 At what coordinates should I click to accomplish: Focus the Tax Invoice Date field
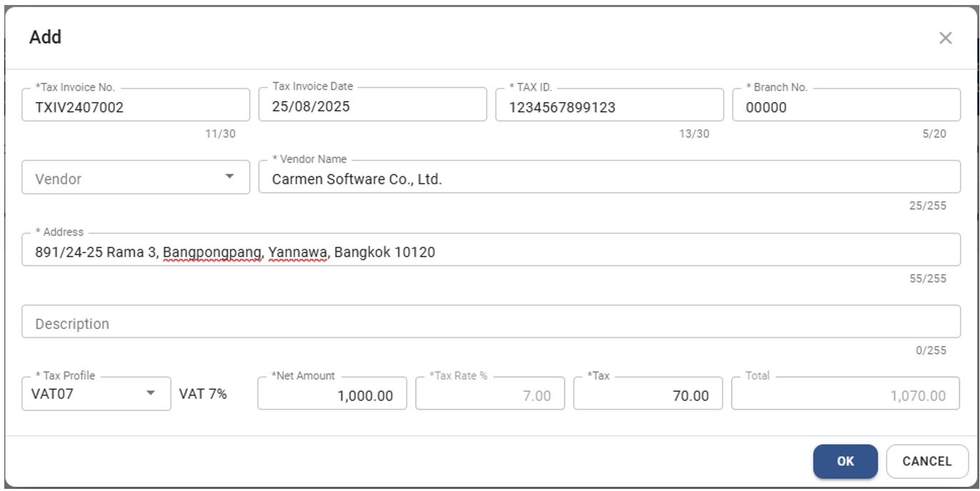372,107
